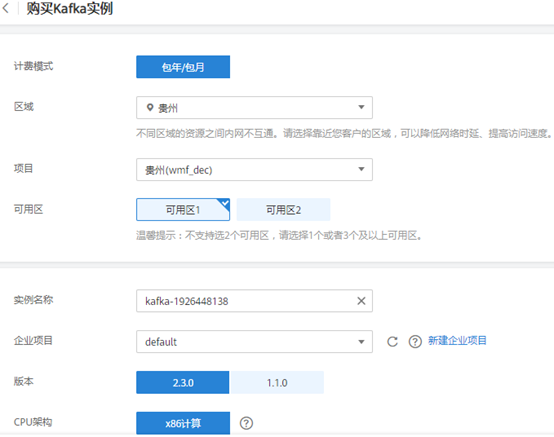Click the 购买Kafka实例 page title

pyautogui.click(x=70, y=8)
